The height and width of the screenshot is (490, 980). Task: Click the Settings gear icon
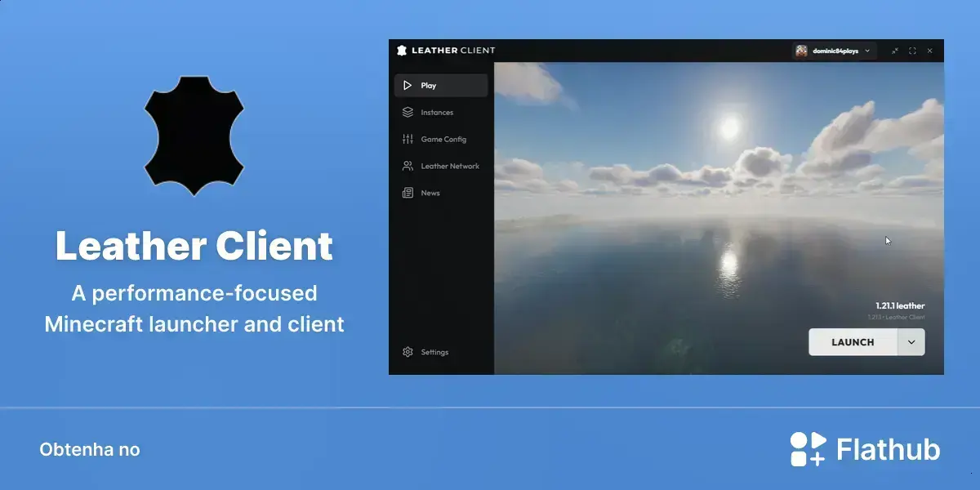pyautogui.click(x=408, y=352)
